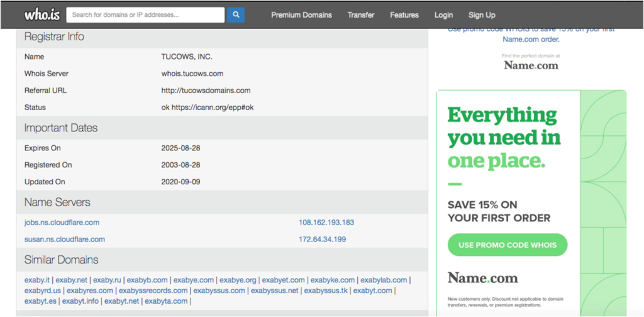Select Sign Up in navigation bar
Viewport: 644px width, 317px height.
pos(482,15)
